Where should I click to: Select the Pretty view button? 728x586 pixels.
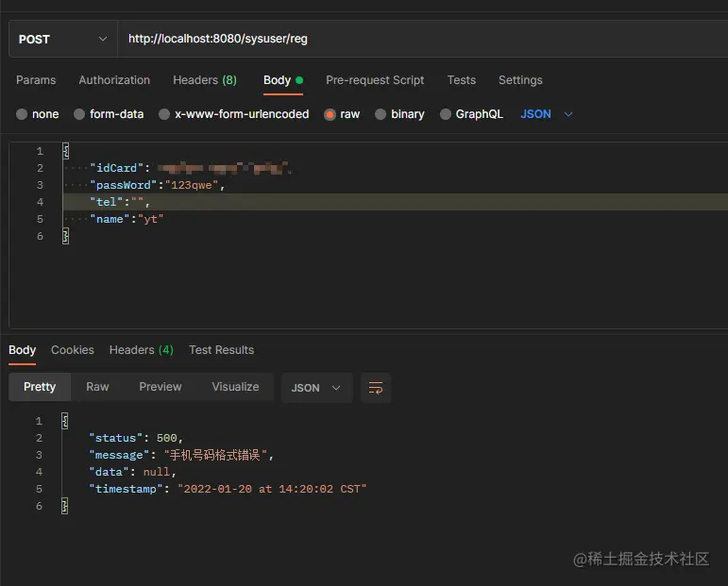pos(40,387)
